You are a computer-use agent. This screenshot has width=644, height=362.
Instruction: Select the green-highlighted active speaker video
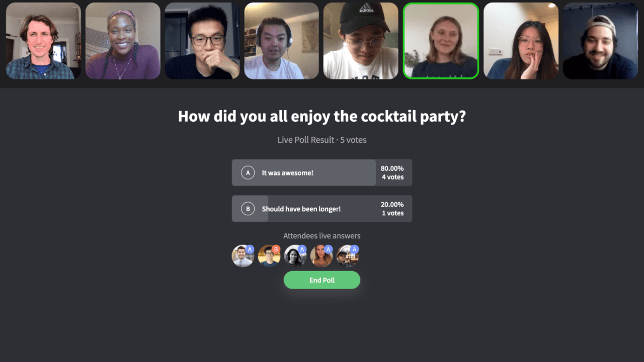click(x=441, y=41)
